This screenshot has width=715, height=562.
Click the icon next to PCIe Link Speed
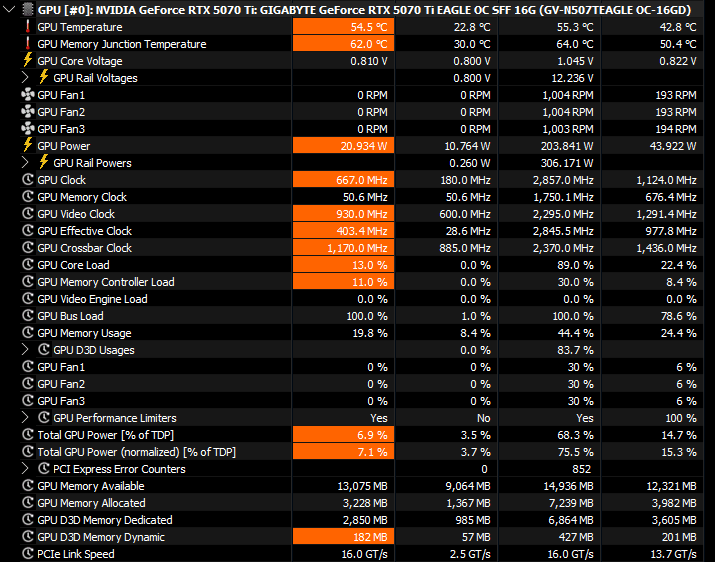click(x=27, y=554)
